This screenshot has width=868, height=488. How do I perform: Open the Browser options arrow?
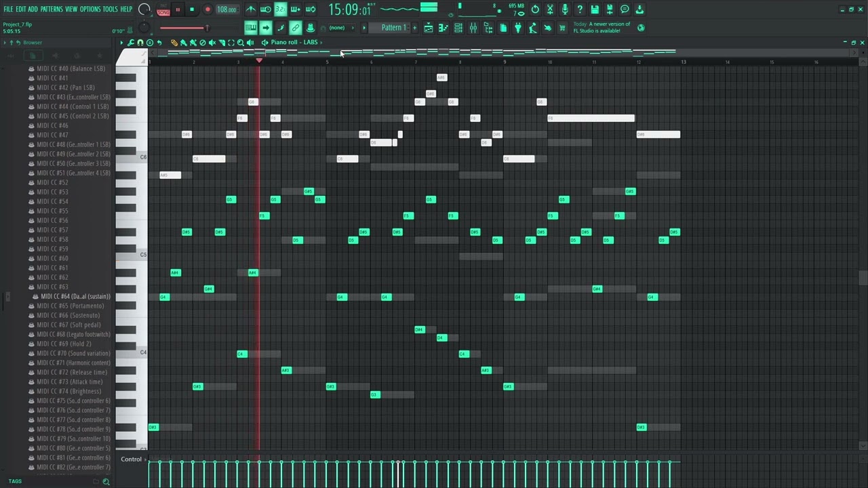[5, 43]
